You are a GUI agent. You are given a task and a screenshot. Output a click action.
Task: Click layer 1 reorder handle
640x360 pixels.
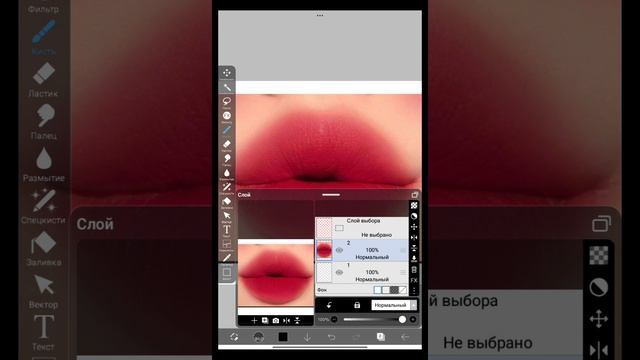(x=403, y=272)
